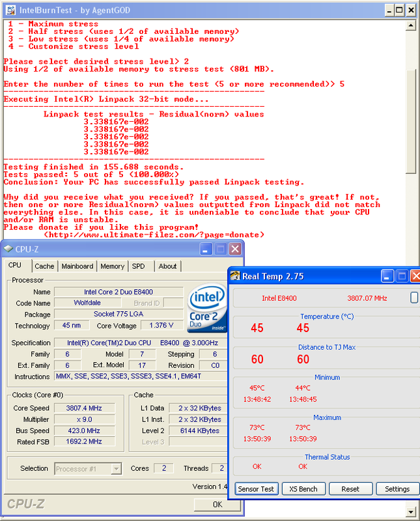Minimize the IntelBurnTest window
Image resolution: width=420 pixels, height=521 pixels.
pyautogui.click(x=389, y=10)
